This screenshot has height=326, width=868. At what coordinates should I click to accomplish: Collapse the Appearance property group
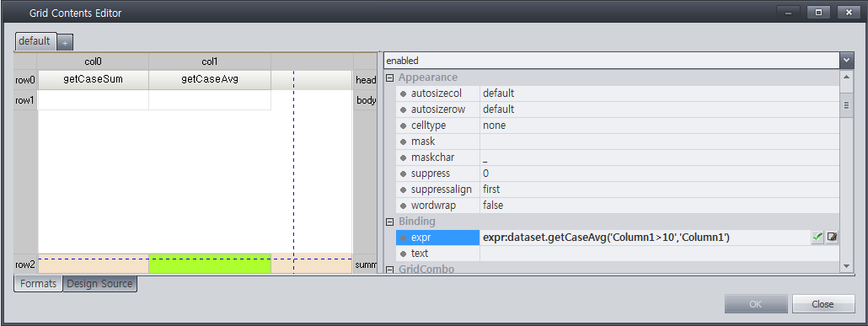pyautogui.click(x=389, y=77)
